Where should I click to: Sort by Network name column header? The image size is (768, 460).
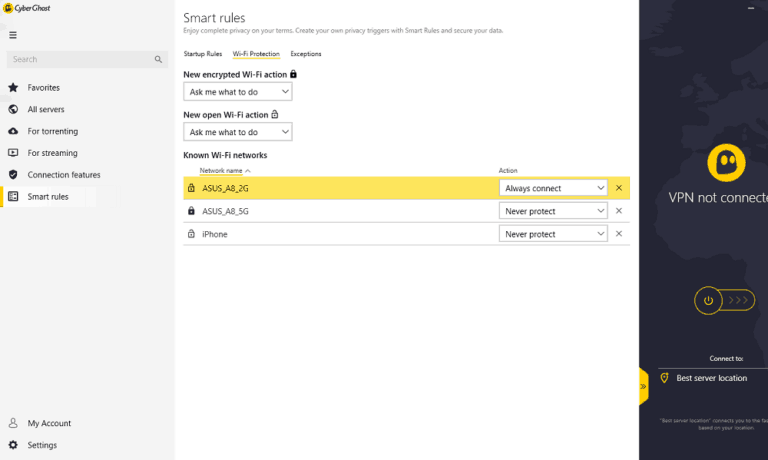tap(221, 171)
